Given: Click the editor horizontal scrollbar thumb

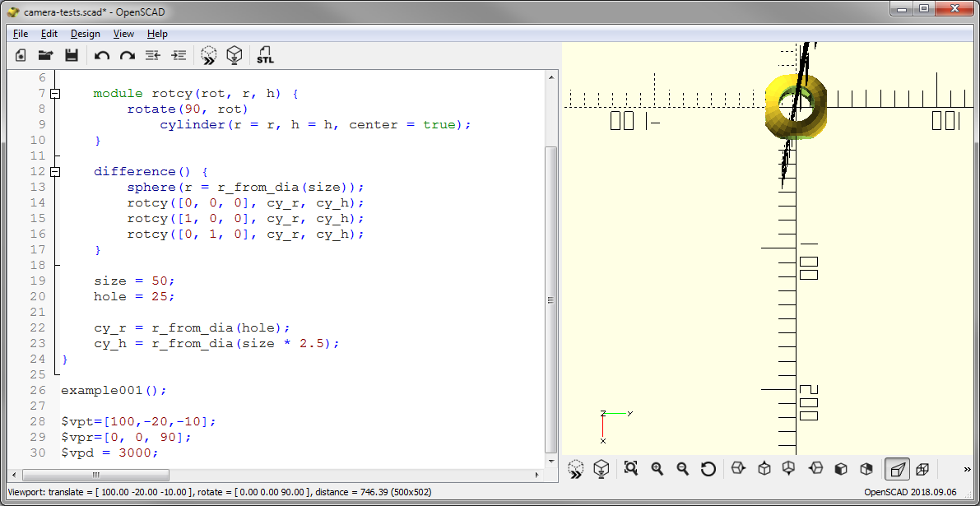Looking at the screenshot, I should click(x=95, y=475).
